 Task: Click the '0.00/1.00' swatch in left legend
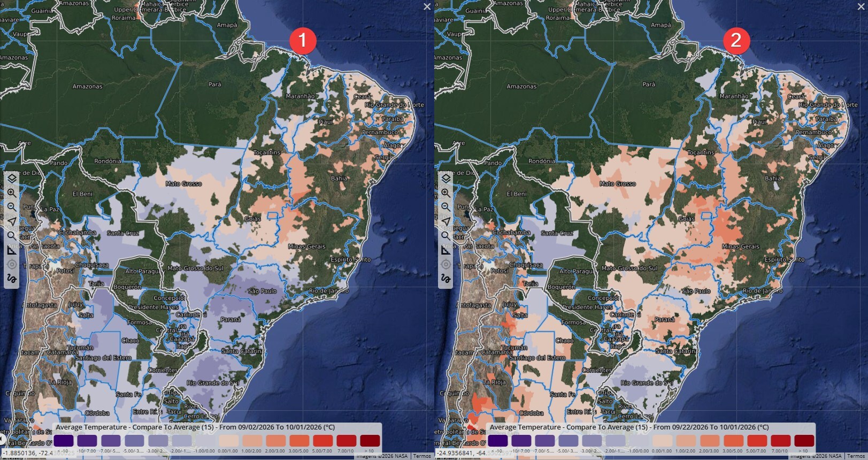(x=228, y=441)
